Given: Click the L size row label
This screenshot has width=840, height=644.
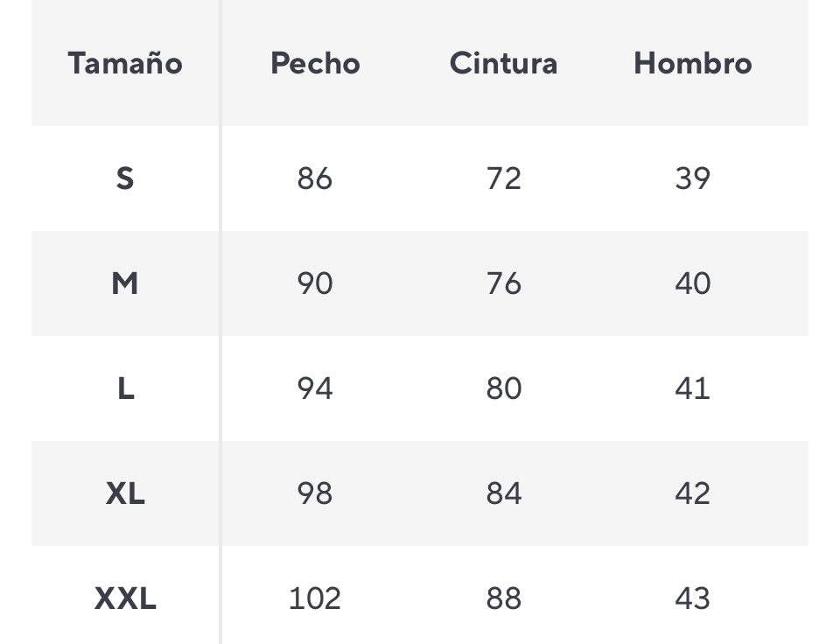Looking at the screenshot, I should (125, 388).
